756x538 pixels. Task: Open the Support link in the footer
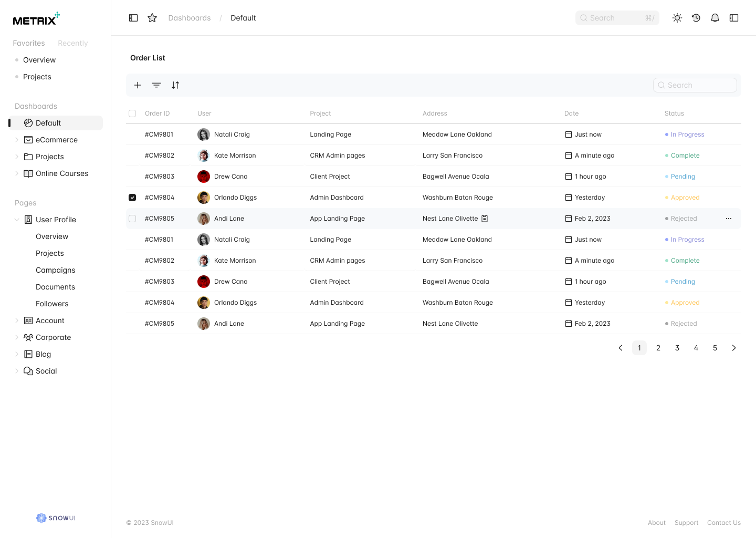(686, 522)
